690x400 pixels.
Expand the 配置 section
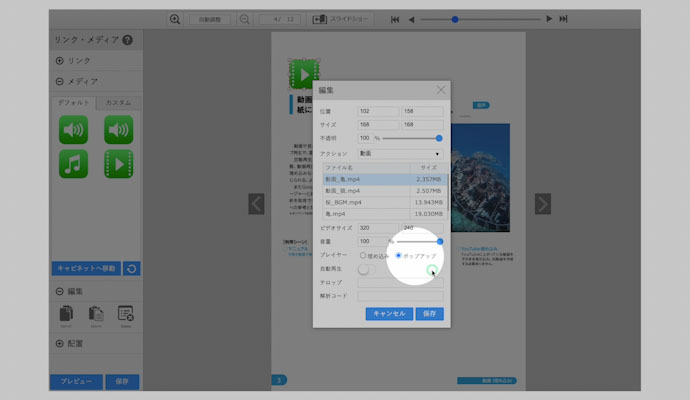point(60,344)
